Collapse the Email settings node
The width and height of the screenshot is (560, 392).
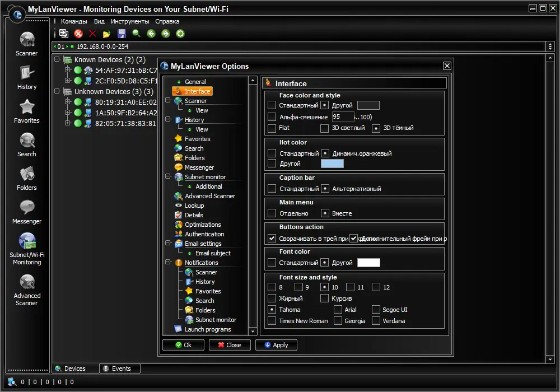coord(168,243)
